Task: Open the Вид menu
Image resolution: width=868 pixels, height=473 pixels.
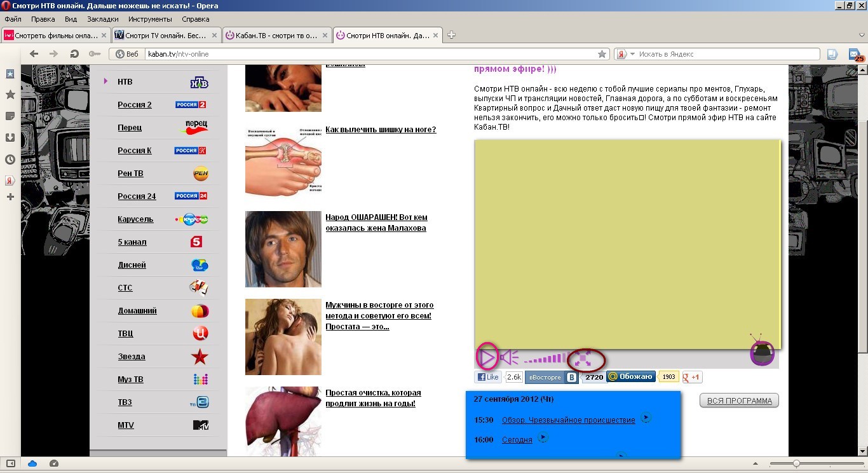Action: click(71, 19)
